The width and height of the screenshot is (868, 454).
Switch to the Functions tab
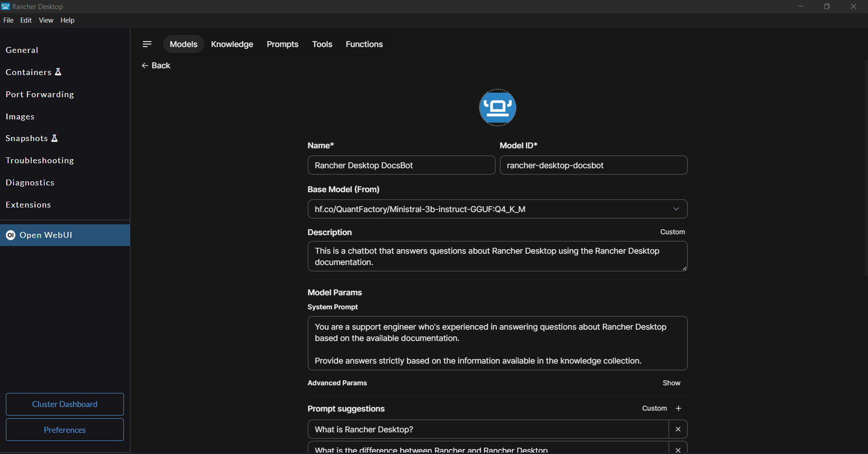pyautogui.click(x=364, y=44)
